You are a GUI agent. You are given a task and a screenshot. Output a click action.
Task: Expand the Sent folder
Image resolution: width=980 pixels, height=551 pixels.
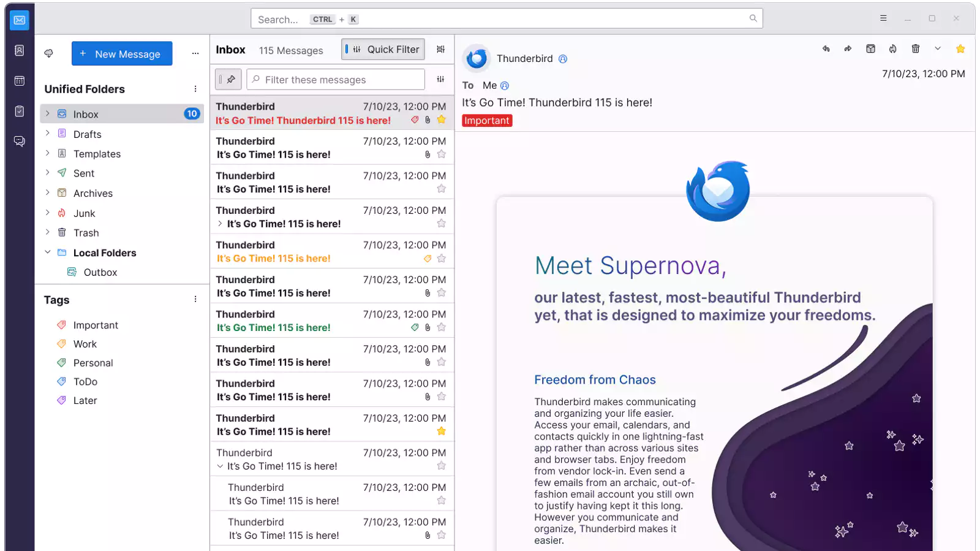point(48,173)
